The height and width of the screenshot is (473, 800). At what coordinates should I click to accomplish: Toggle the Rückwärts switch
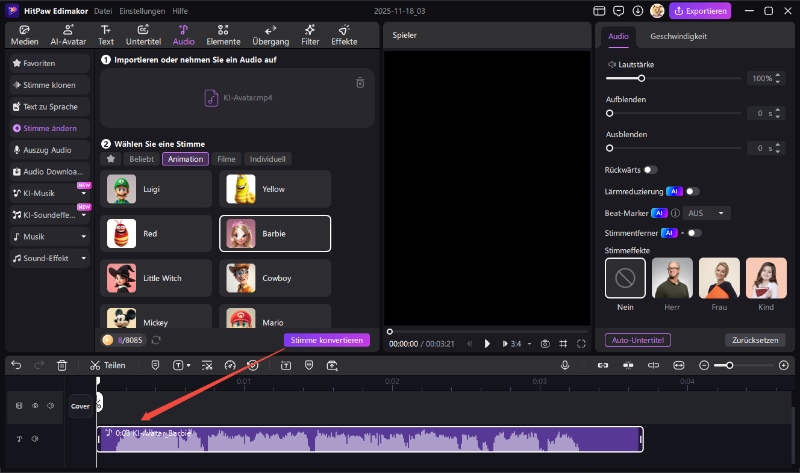point(651,170)
